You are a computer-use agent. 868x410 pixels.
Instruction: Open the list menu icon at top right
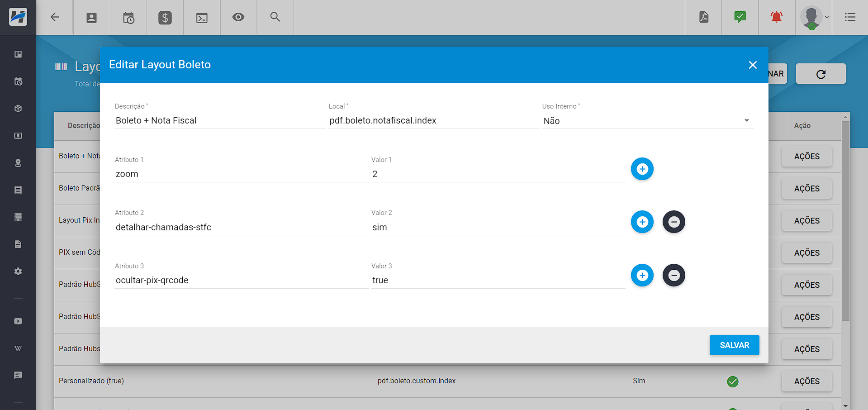coord(850,17)
